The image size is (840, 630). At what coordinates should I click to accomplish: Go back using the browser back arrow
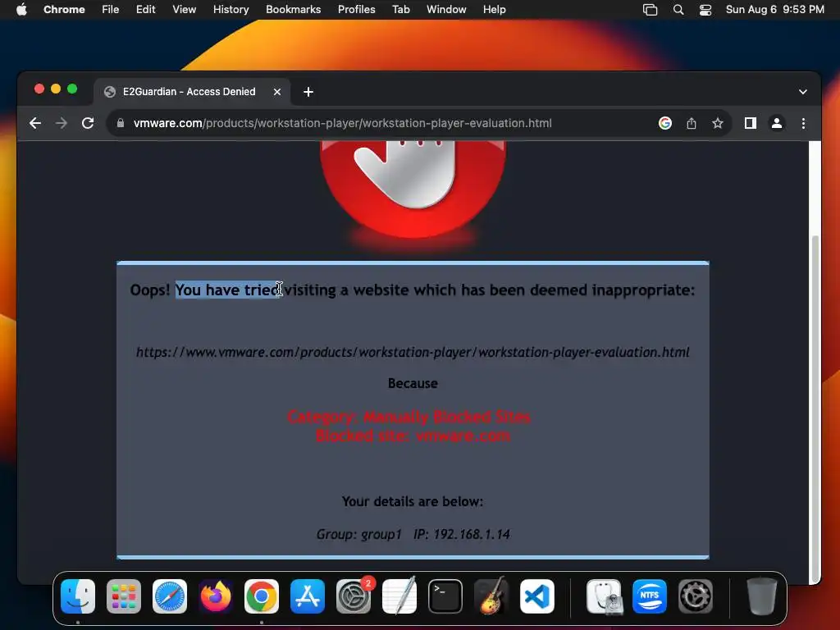click(35, 123)
